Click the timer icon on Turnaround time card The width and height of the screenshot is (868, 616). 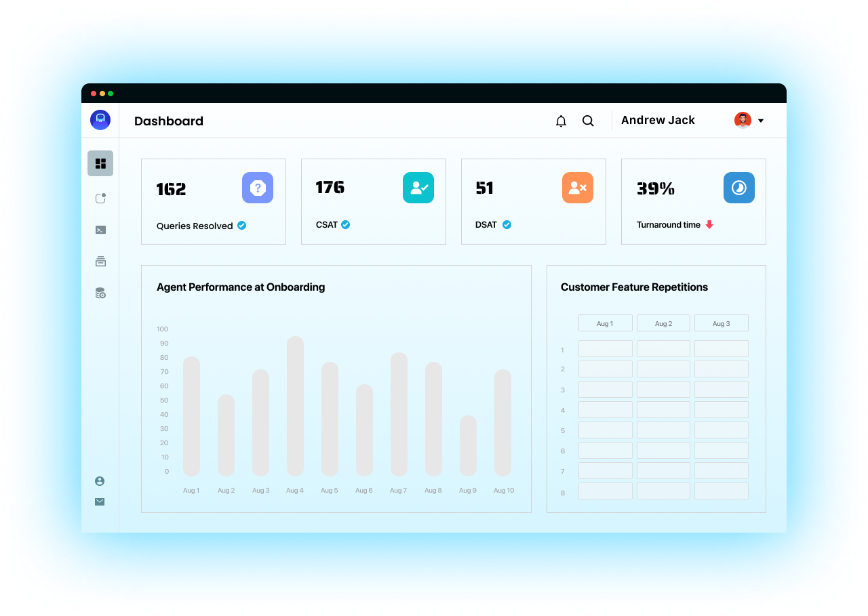739,188
